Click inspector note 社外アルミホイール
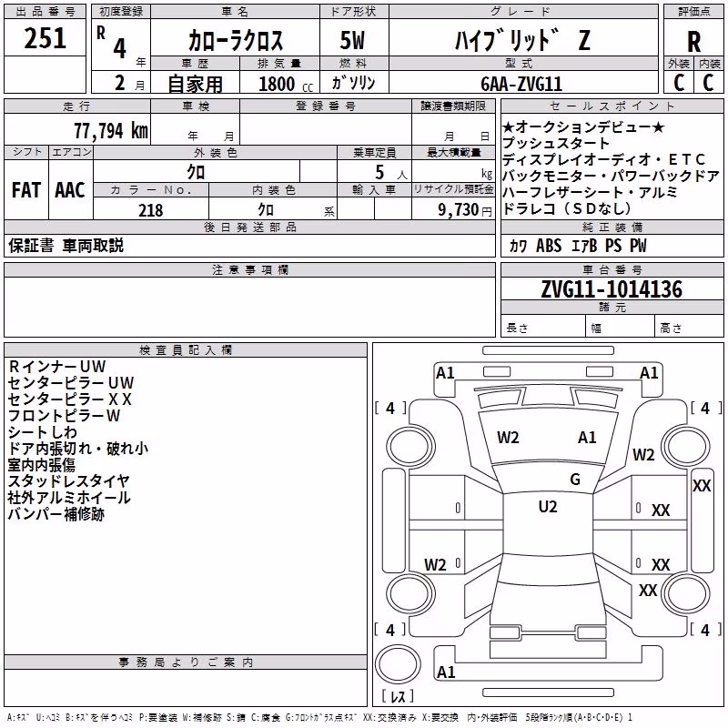The height and width of the screenshot is (728, 728). [69, 498]
